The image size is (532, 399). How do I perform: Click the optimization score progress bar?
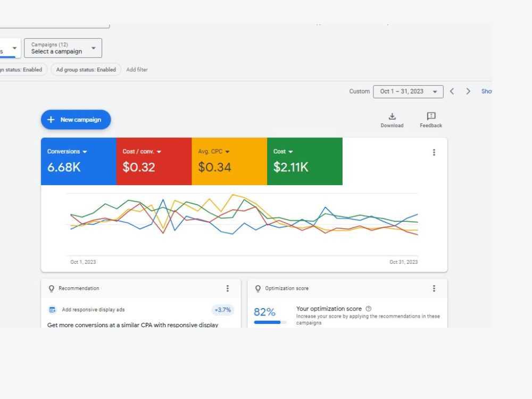tap(270, 322)
